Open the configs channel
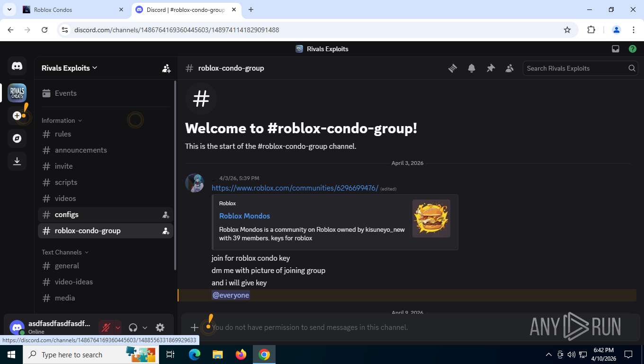 (x=105, y=215)
